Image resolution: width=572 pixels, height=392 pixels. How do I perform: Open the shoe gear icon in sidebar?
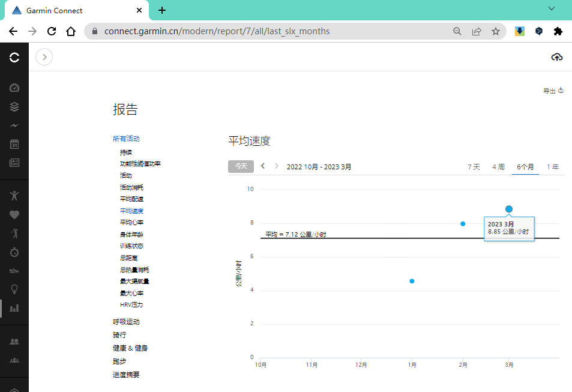(14, 271)
